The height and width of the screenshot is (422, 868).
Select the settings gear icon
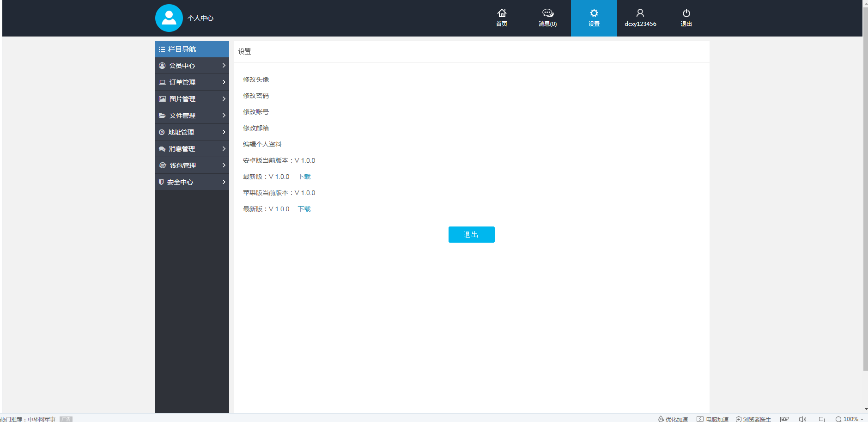point(594,13)
